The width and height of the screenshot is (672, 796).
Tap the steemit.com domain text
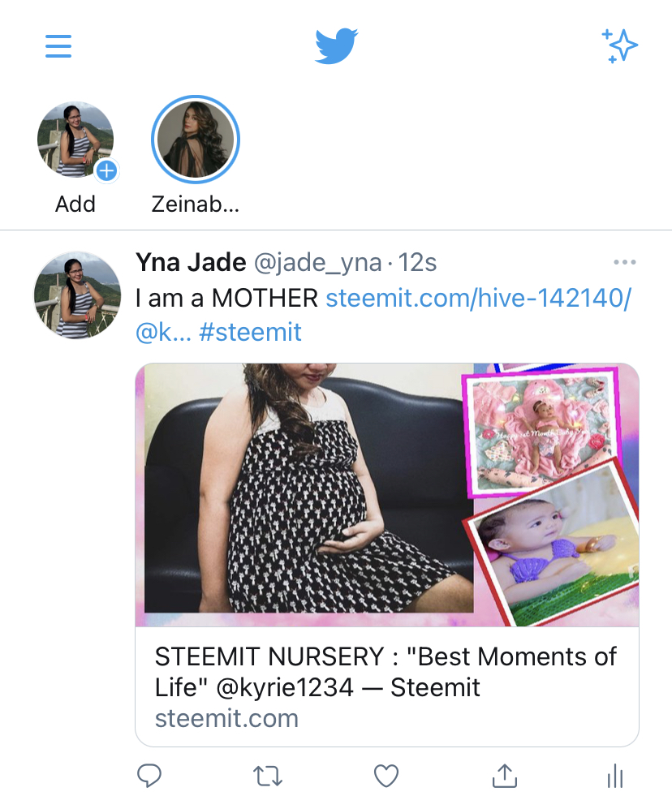[x=226, y=718]
